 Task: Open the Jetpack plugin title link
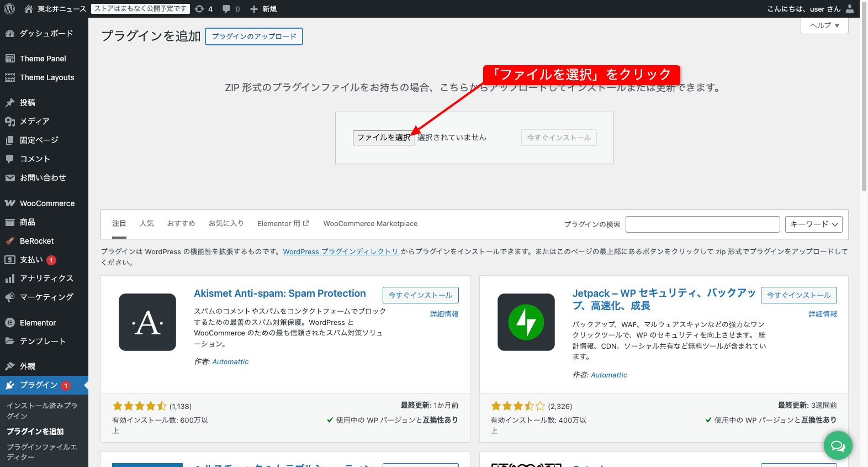(x=664, y=300)
